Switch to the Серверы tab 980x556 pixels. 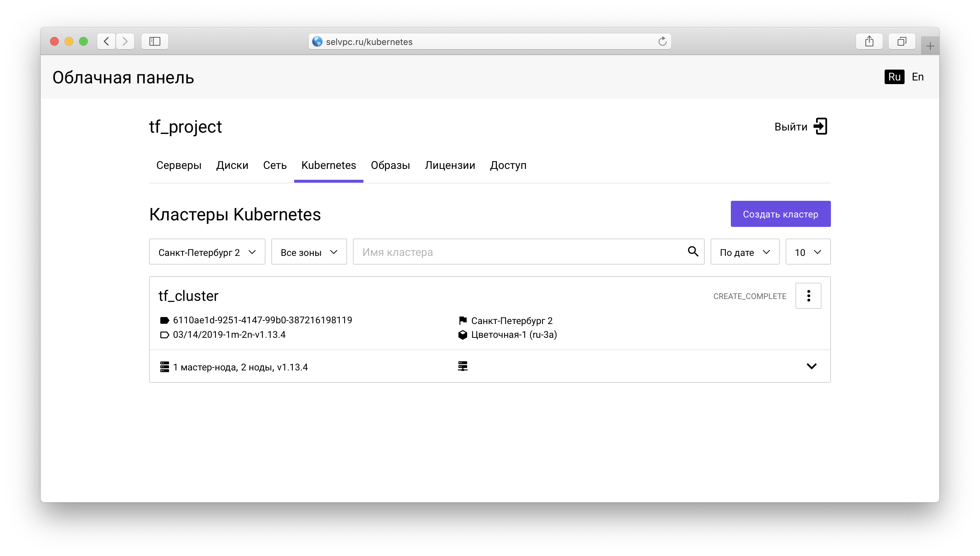coord(178,165)
